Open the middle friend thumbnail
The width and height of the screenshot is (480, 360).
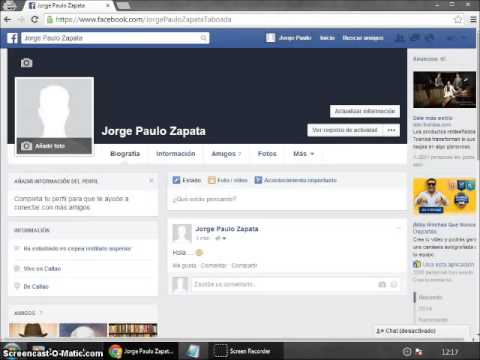pos(83,330)
